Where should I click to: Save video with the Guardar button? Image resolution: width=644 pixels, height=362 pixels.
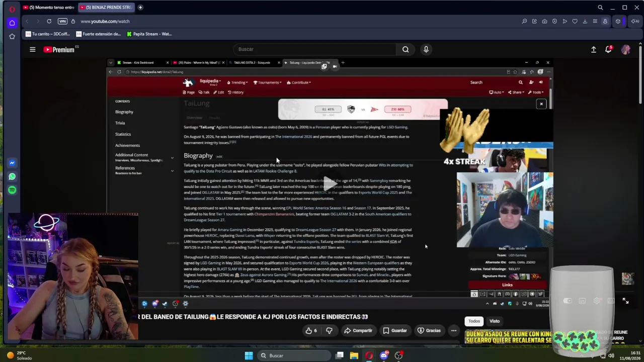pos(395,330)
